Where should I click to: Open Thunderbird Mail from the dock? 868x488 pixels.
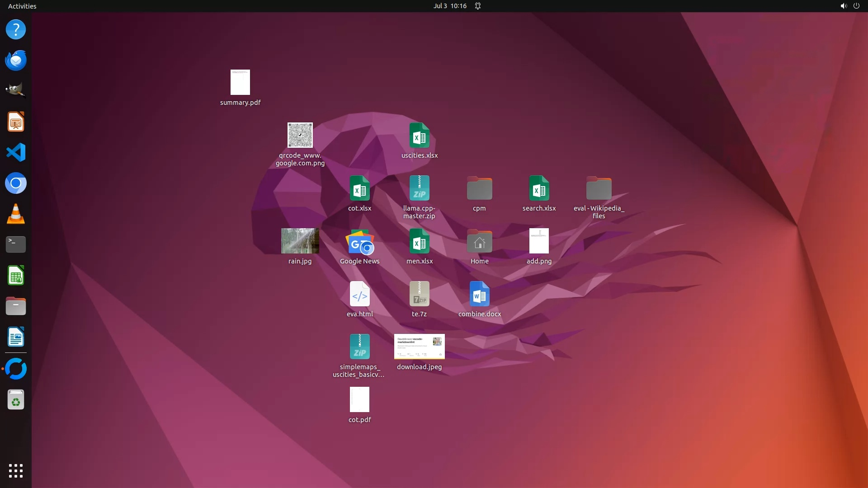pos(16,60)
